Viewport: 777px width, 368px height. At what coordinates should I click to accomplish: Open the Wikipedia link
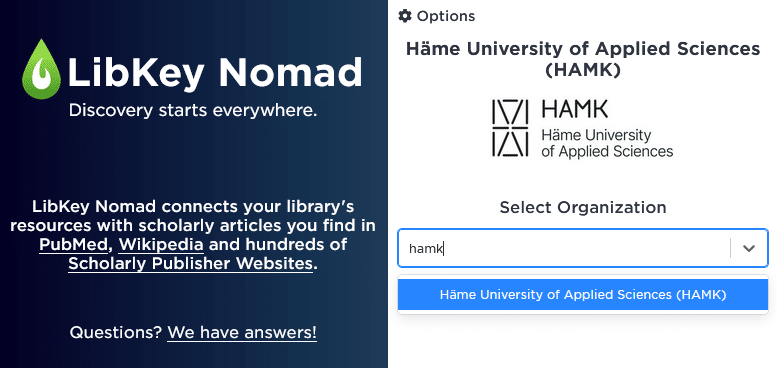(161, 245)
